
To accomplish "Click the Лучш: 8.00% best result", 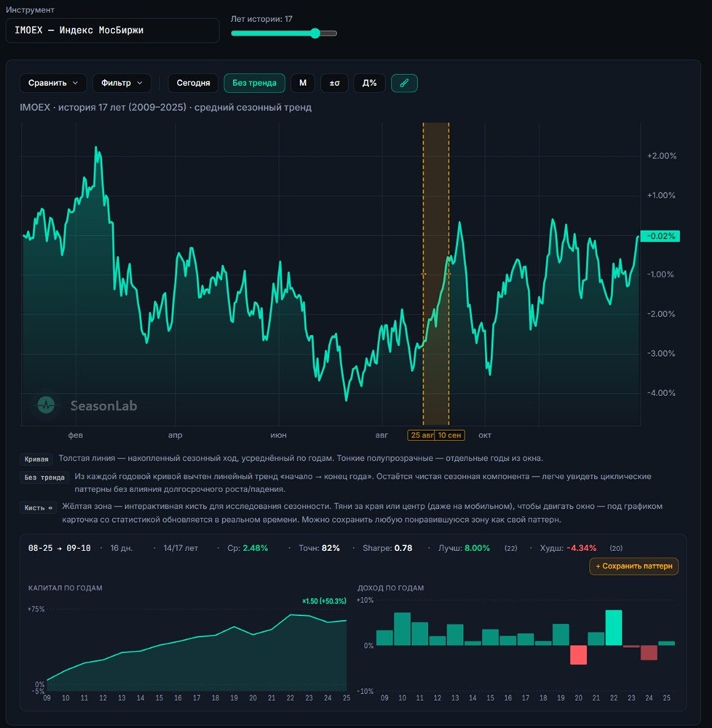I will coord(464,548).
